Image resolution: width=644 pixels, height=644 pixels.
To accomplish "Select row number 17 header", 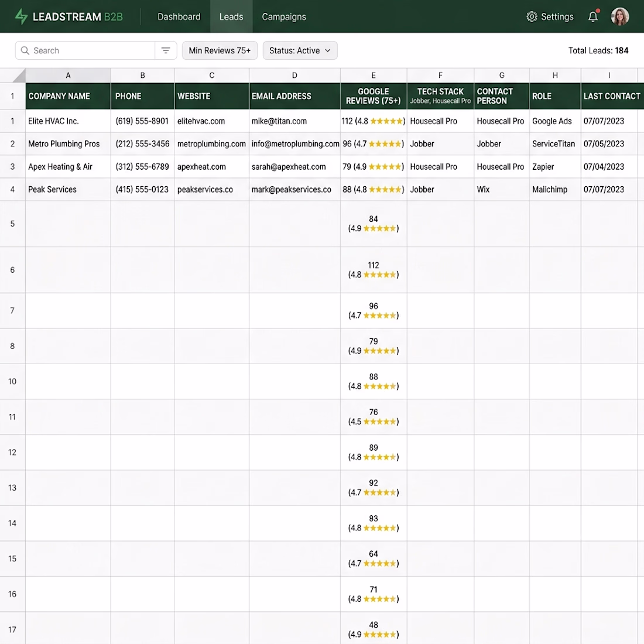I will point(12,629).
